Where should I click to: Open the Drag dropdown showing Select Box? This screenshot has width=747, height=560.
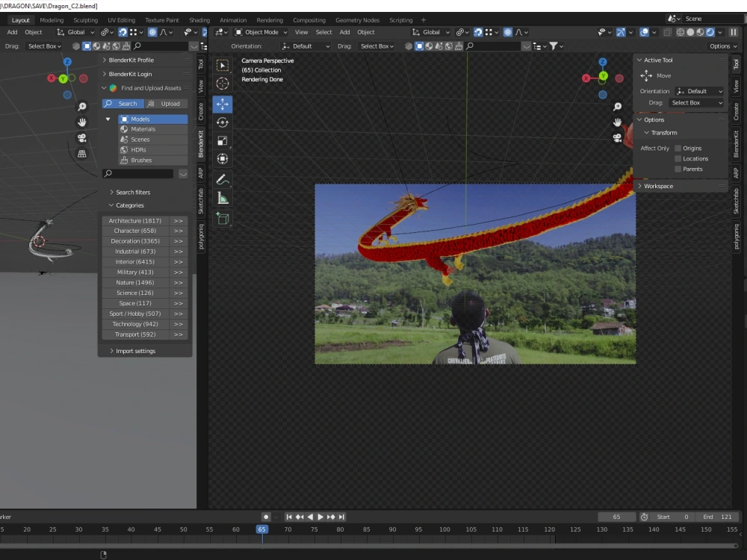point(377,46)
